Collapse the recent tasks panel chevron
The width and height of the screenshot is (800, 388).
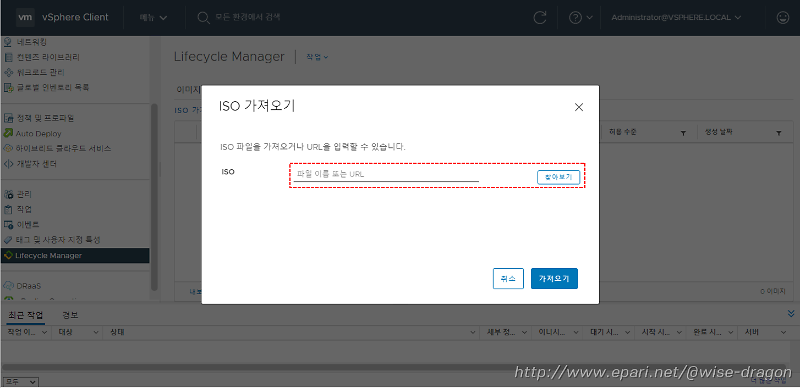(x=791, y=313)
